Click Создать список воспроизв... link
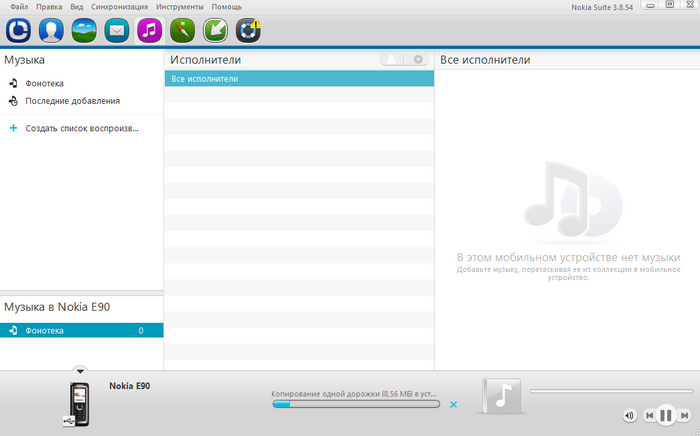Image resolution: width=700 pixels, height=436 pixels. tap(82, 129)
